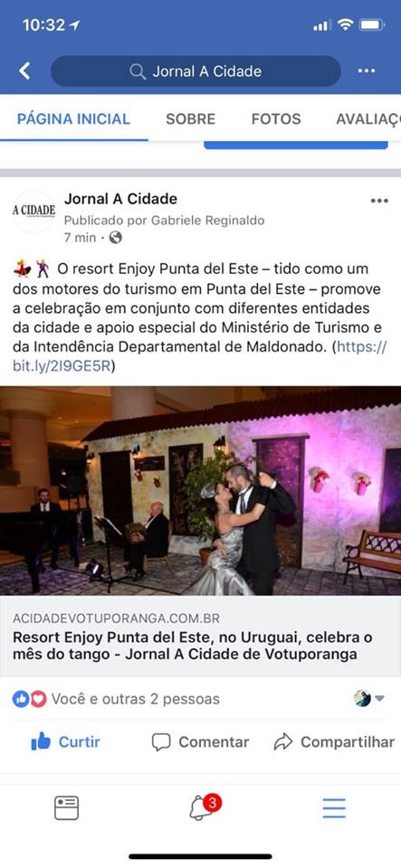
Task: Open notifications bell with 3 badge
Action: (204, 807)
